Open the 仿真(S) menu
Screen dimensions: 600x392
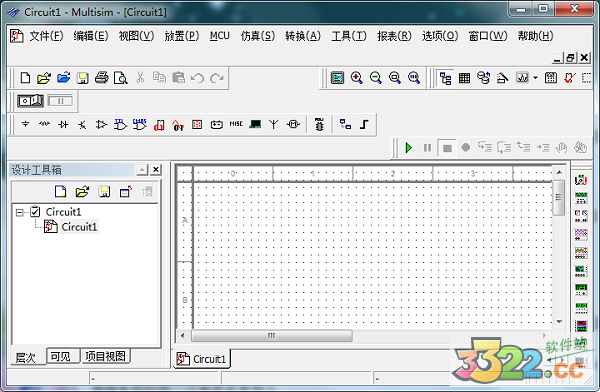click(x=258, y=36)
